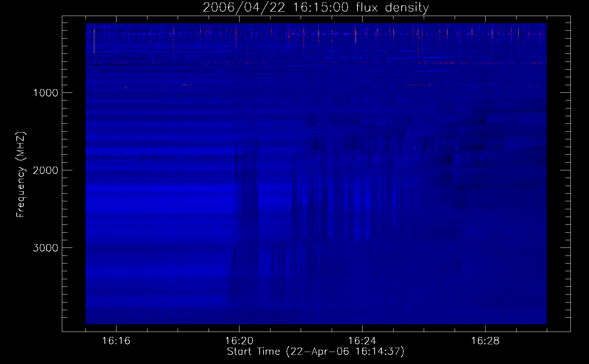This screenshot has width=589, height=364.
Task: Click the '16:24' time tick label
Action: 362,341
